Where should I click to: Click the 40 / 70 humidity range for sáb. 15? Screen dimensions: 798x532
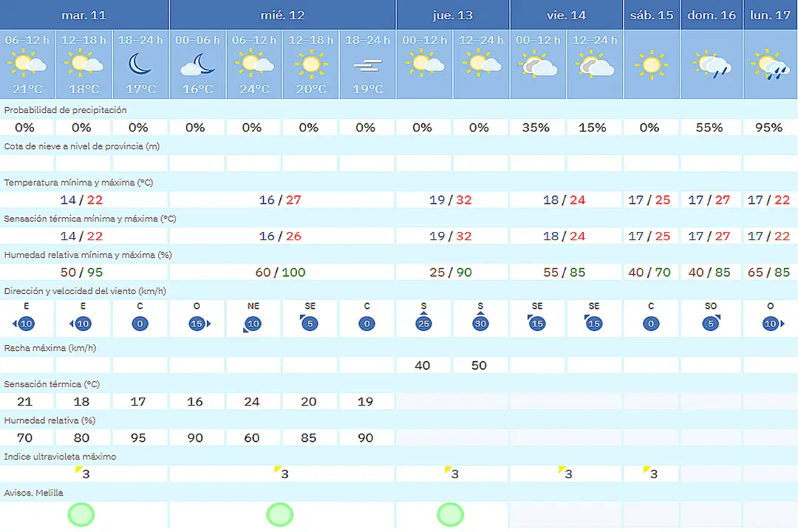[649, 272]
